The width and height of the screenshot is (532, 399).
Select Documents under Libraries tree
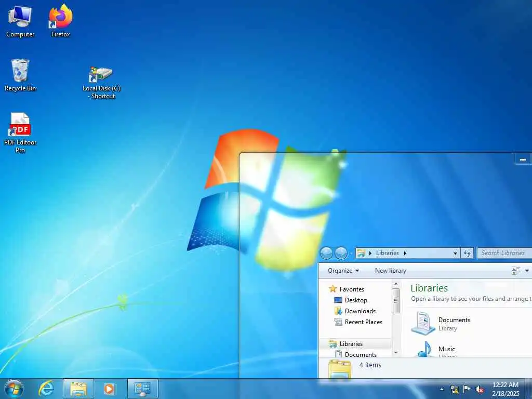[x=355, y=354]
